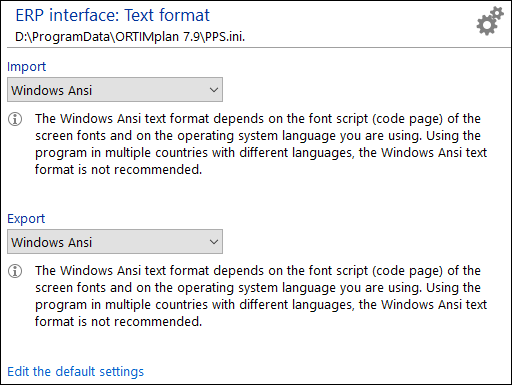Open the Import text format dropdown

[115, 90]
